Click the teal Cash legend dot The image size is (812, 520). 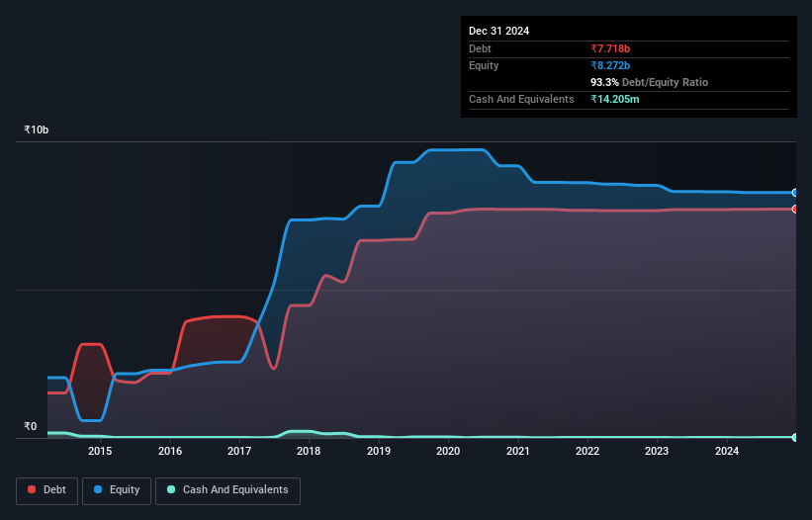171,489
